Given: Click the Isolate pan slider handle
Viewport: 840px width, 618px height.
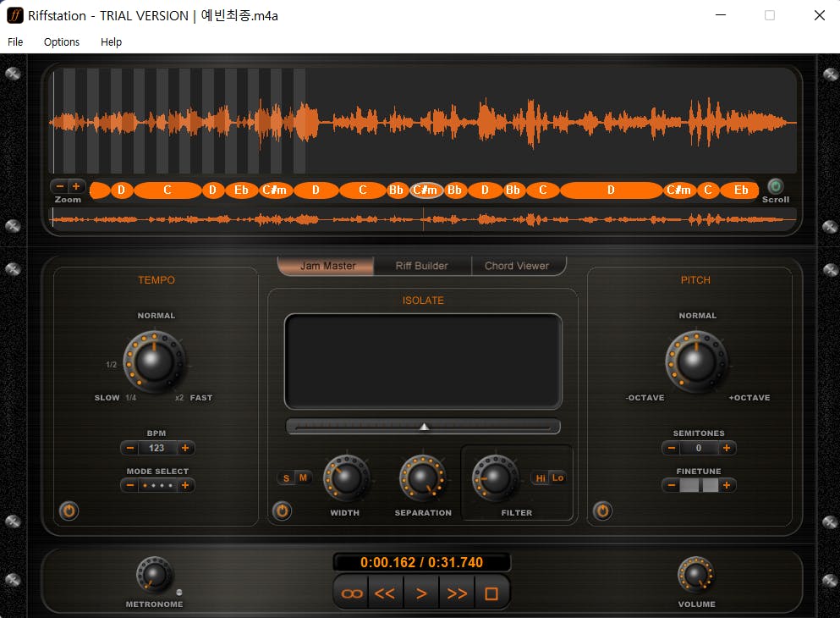Looking at the screenshot, I should pyautogui.click(x=424, y=427).
